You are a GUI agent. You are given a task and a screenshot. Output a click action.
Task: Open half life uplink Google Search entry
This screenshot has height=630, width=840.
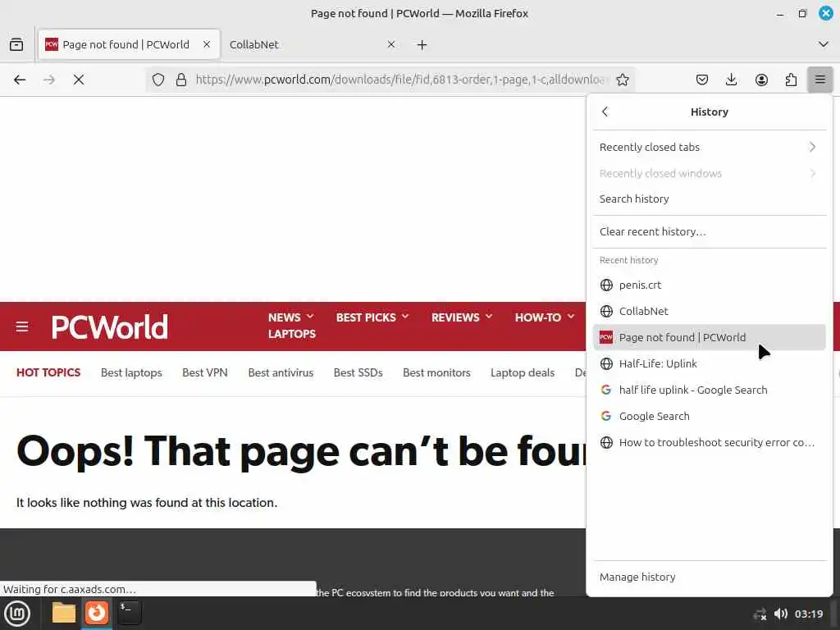point(710,390)
